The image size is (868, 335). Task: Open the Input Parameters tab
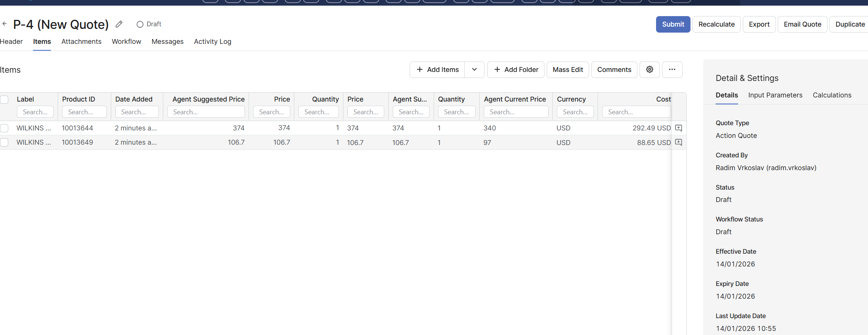coord(775,95)
